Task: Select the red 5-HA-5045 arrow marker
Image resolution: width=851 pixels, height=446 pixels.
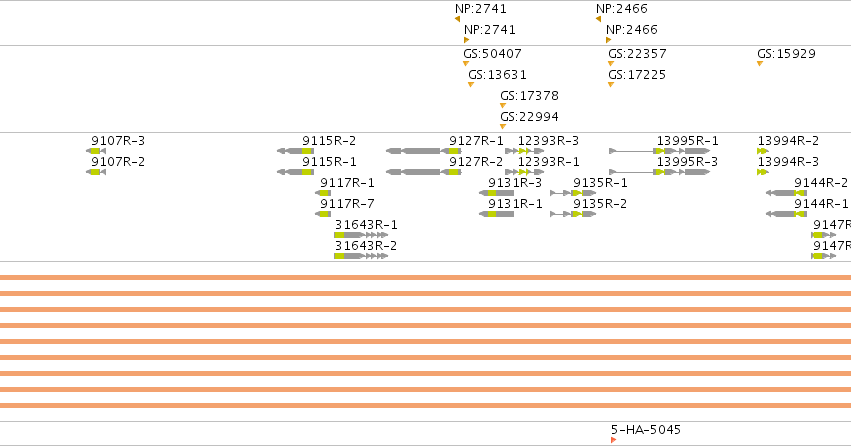Action: point(613,440)
